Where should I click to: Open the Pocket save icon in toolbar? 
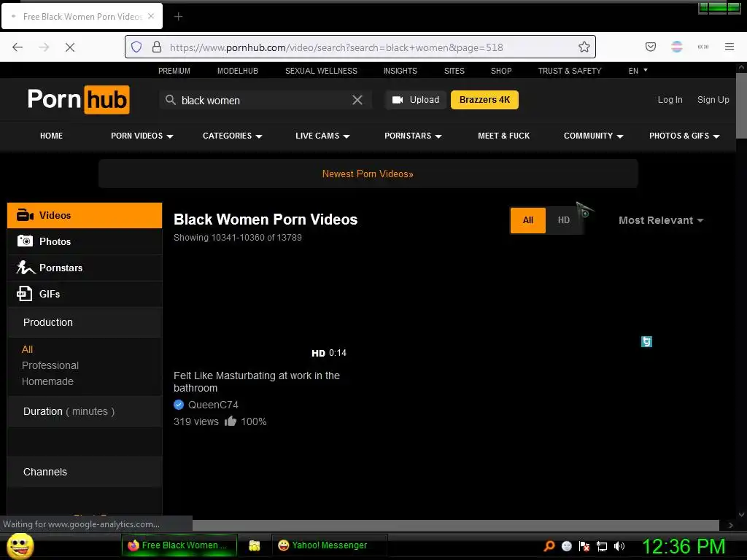(650, 47)
